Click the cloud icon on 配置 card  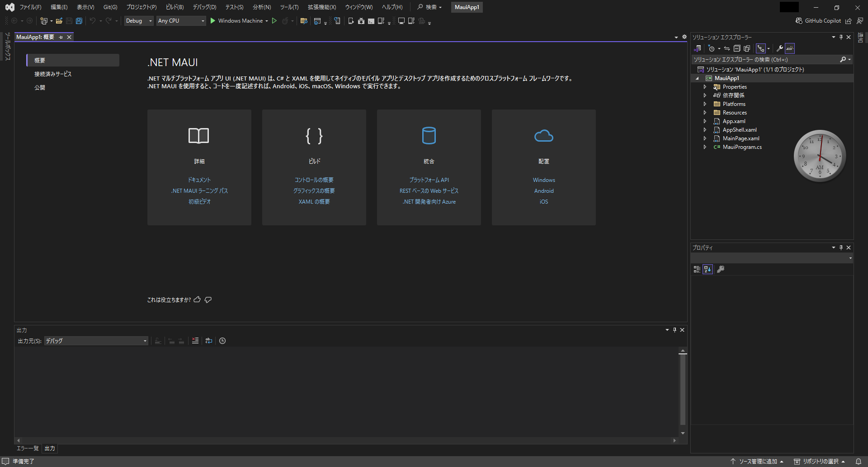544,136
